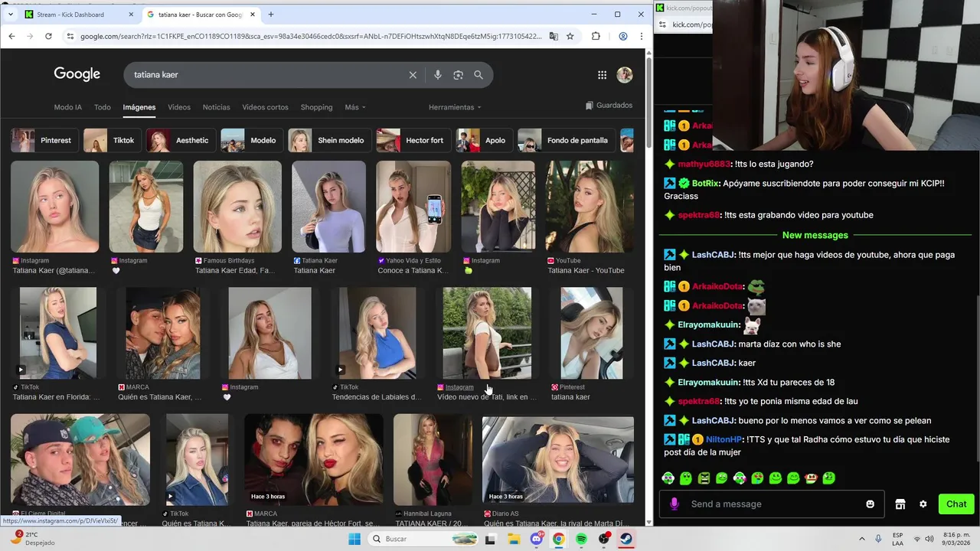
Task: Open Guardados saved items
Action: pyautogui.click(x=609, y=106)
